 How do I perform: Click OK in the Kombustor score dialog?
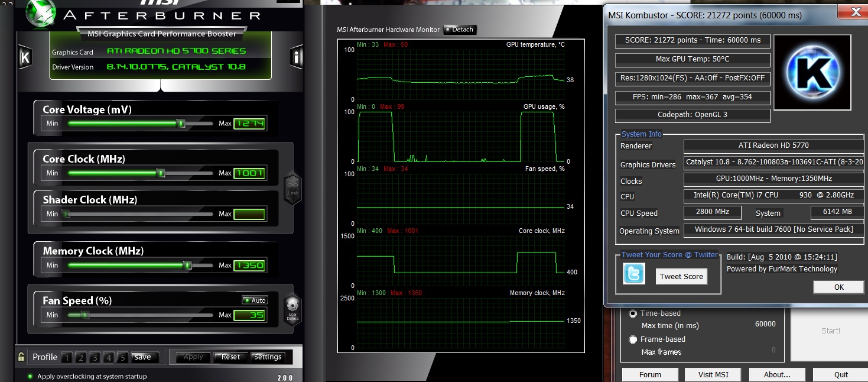pos(838,287)
